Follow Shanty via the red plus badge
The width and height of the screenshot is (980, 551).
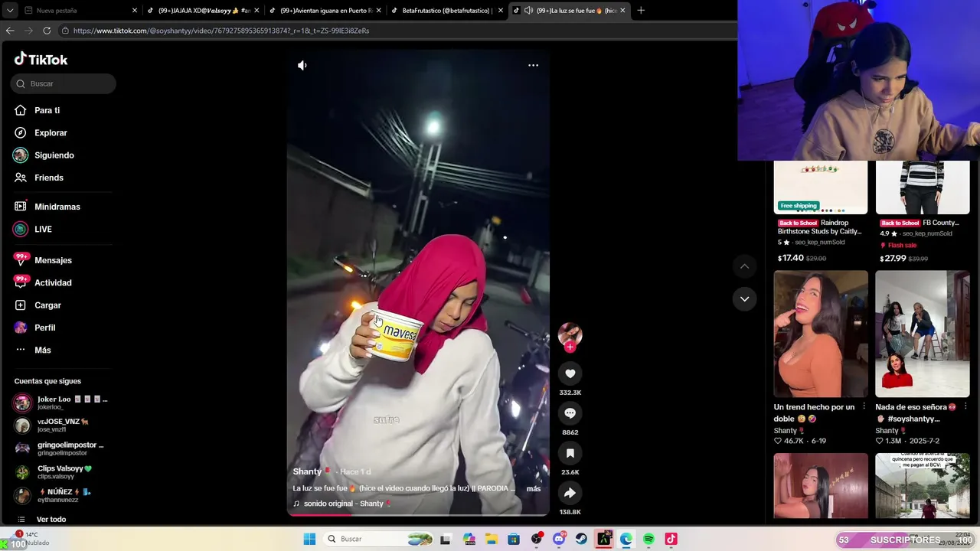pyautogui.click(x=570, y=347)
